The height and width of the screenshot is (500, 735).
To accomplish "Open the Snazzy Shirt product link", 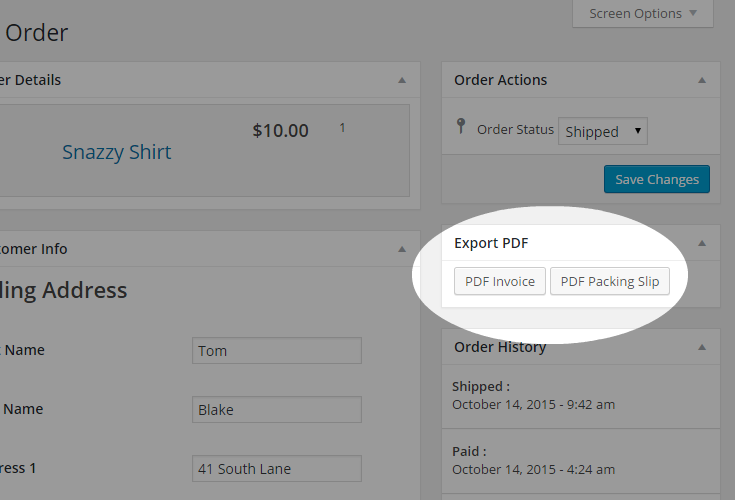I will click(x=116, y=152).
